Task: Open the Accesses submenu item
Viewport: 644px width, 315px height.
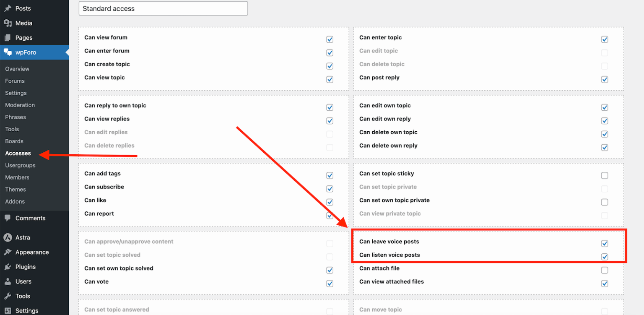Action: [18, 154]
